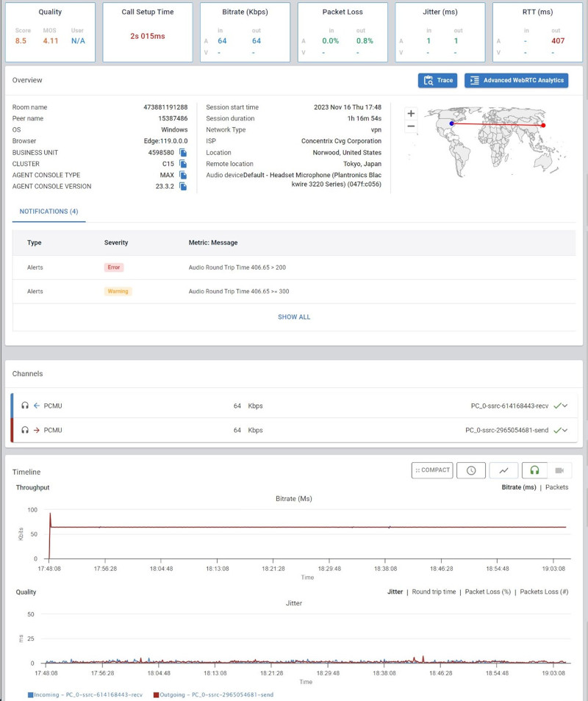The width and height of the screenshot is (588, 701).
Task: Click PC_0-ssrc-2965054681-send channel label
Action: point(506,430)
